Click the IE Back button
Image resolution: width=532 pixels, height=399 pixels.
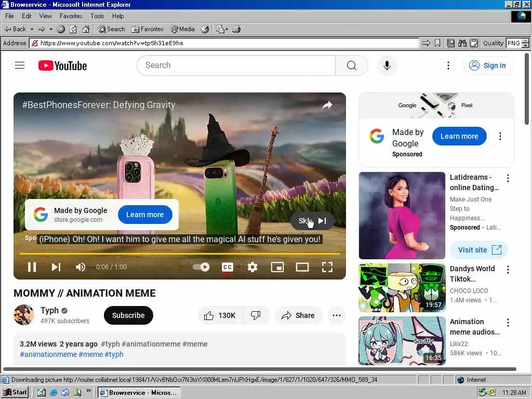(x=15, y=29)
